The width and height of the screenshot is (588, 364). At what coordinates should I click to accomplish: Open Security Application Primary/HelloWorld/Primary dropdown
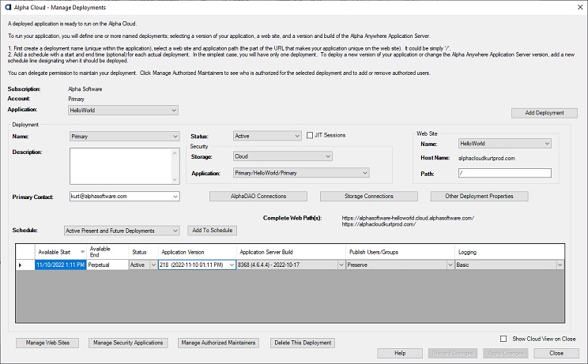(301, 173)
